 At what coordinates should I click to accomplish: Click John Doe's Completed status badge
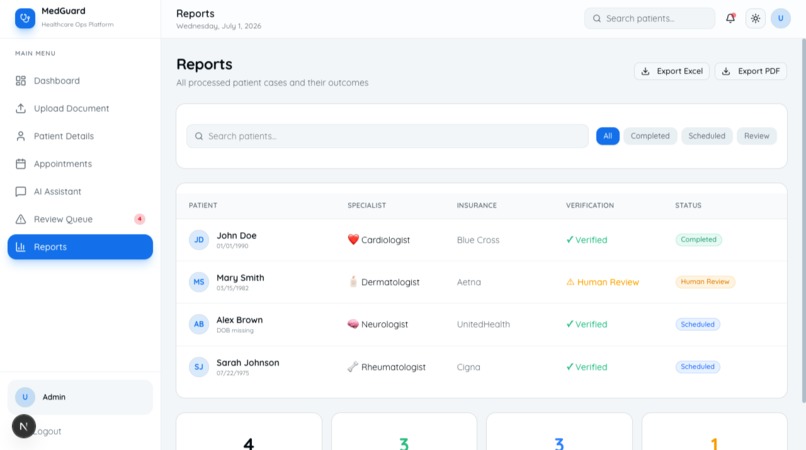point(699,240)
